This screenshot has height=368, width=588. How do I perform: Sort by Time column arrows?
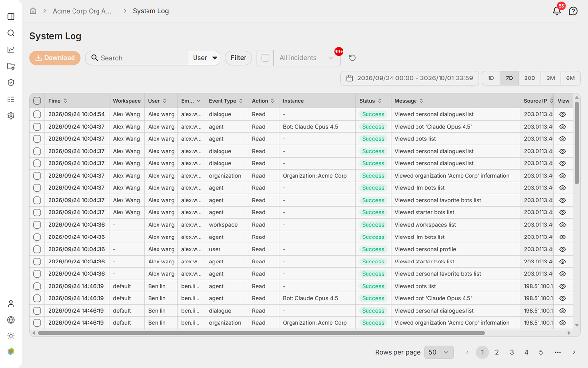coord(65,101)
